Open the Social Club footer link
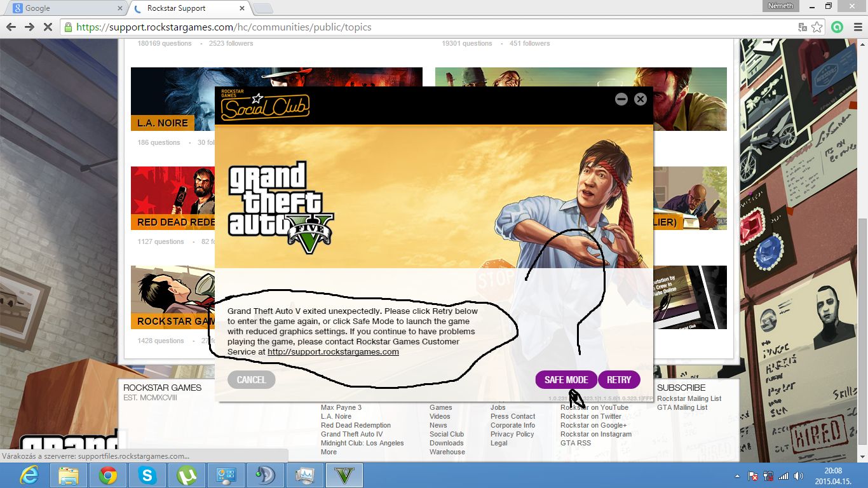Screen dimensions: 868x488 [447, 434]
